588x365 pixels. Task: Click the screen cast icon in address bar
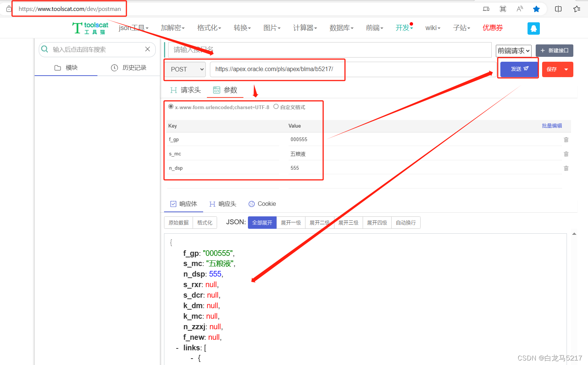tap(486, 9)
